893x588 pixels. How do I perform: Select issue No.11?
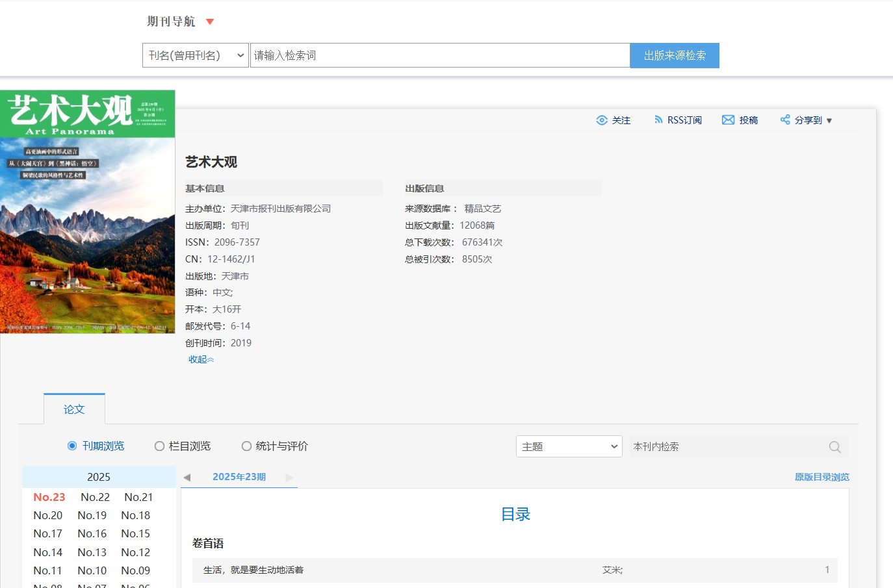(48, 570)
